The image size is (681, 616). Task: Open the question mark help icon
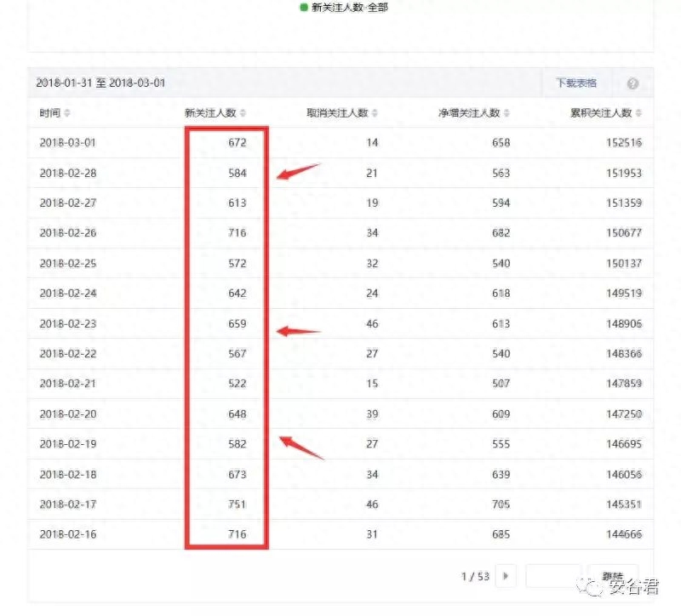(x=632, y=83)
